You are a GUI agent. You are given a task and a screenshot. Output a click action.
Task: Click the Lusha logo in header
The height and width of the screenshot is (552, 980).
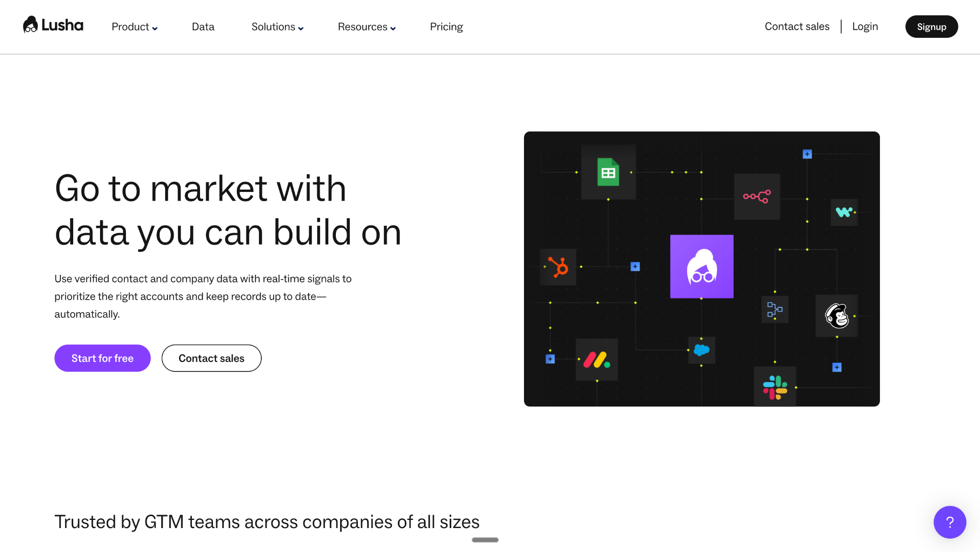(x=53, y=25)
